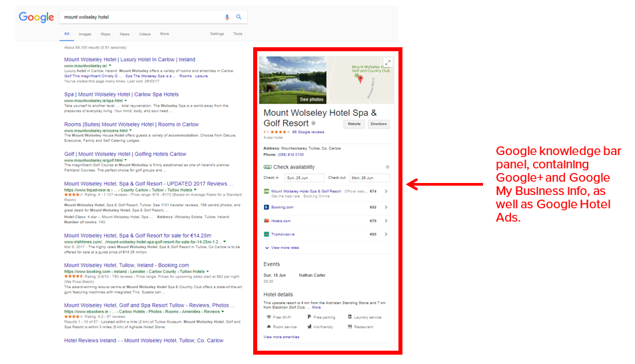The width and height of the screenshot is (635, 364).
Task: Click the official hotel site icon in rates
Action: pyautogui.click(x=267, y=191)
